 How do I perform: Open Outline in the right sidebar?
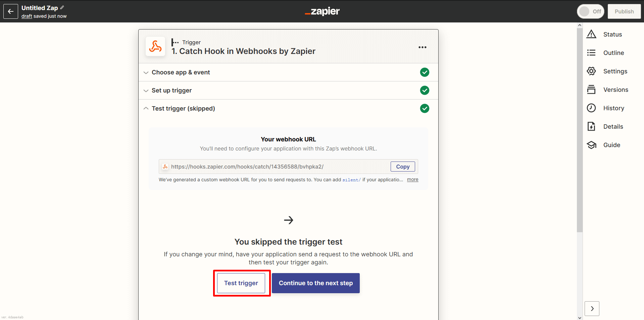(613, 53)
